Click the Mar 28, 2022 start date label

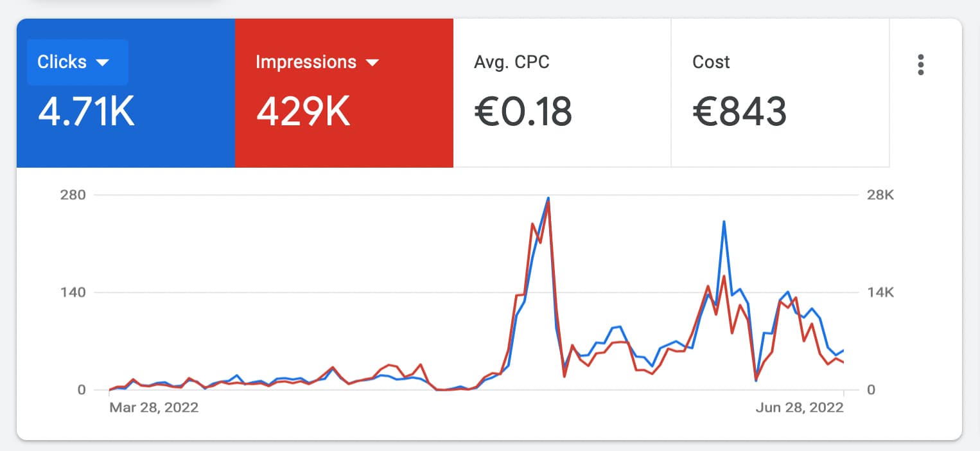tap(154, 407)
